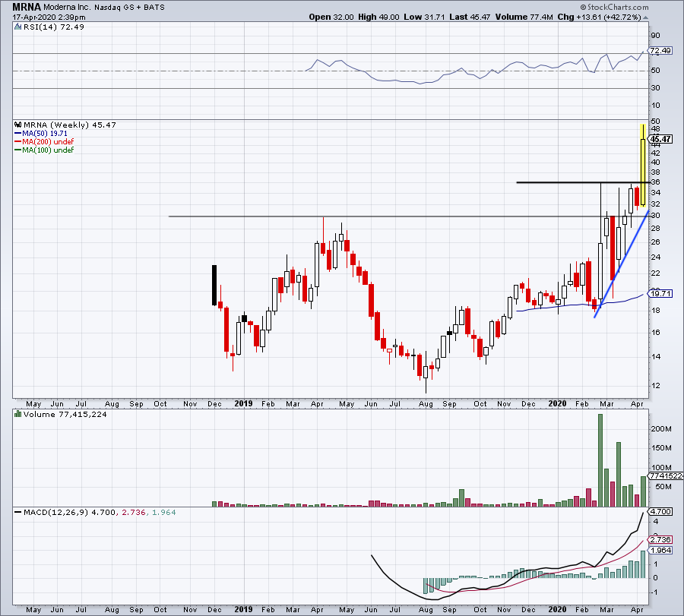Click the 72.49 RSI axis value tag
This screenshot has width=684, height=616.
point(660,51)
